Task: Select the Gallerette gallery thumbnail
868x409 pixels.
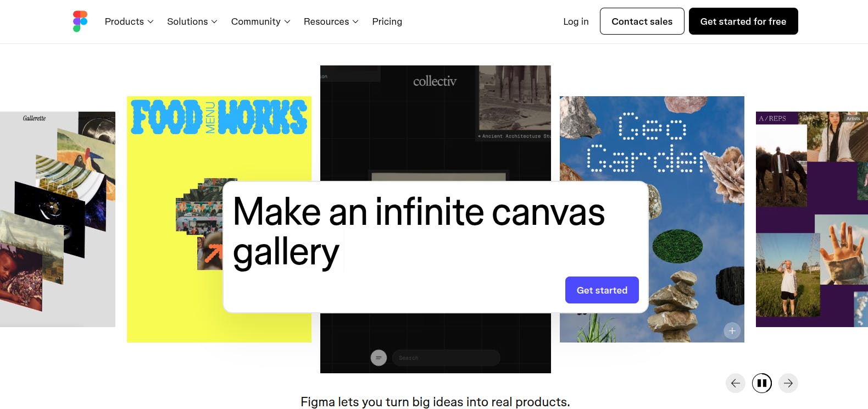Action: click(58, 219)
